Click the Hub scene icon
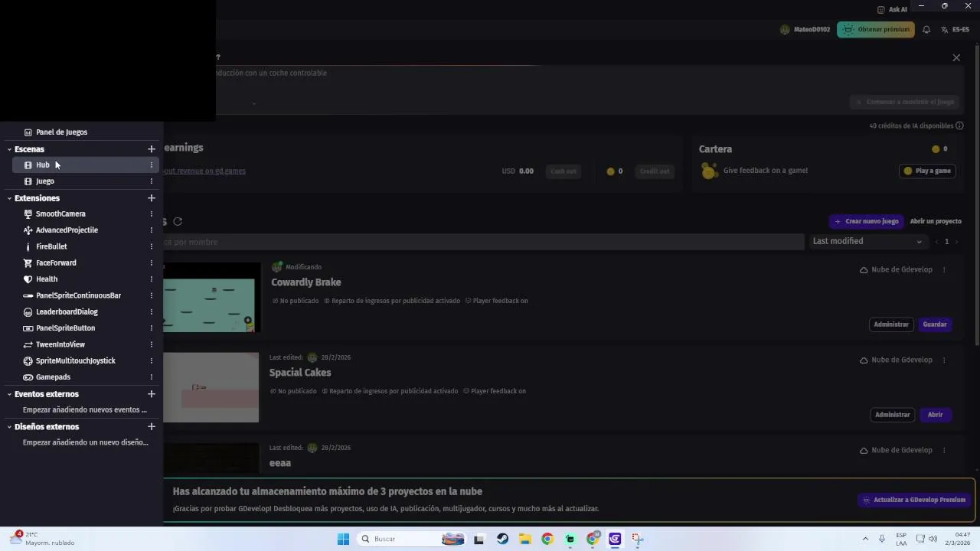Viewport: 980px width, 551px height. pos(28,165)
